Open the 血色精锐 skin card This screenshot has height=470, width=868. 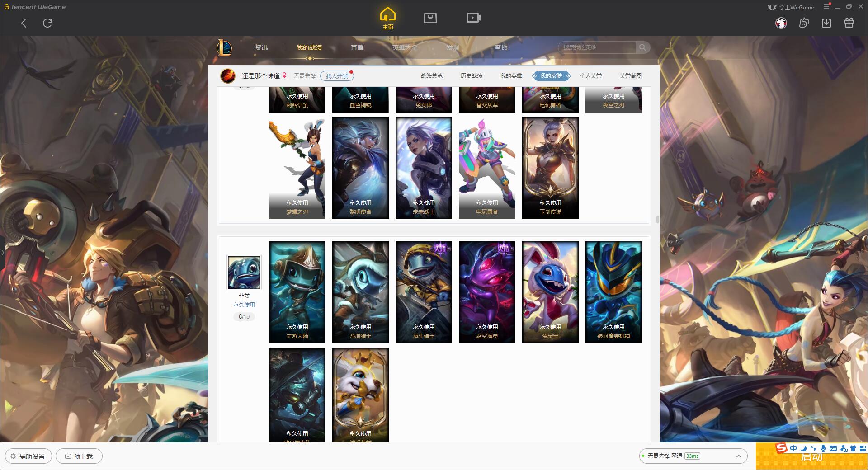360,99
